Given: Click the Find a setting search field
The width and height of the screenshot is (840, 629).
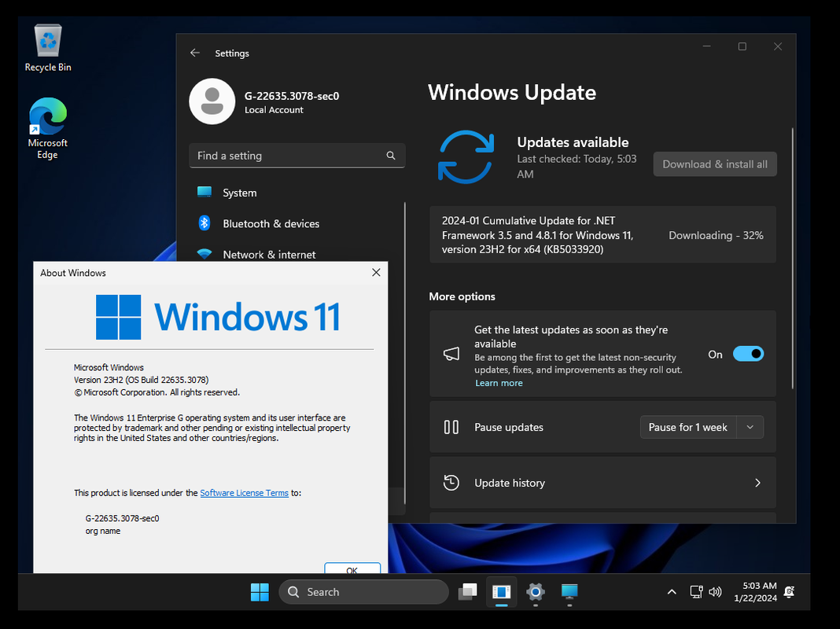Looking at the screenshot, I should (297, 156).
